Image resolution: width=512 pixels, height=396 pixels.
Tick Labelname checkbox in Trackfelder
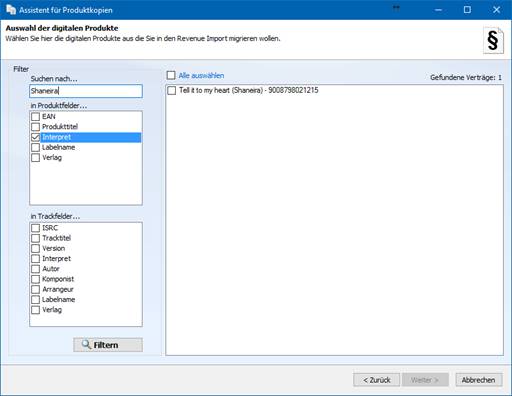point(35,300)
